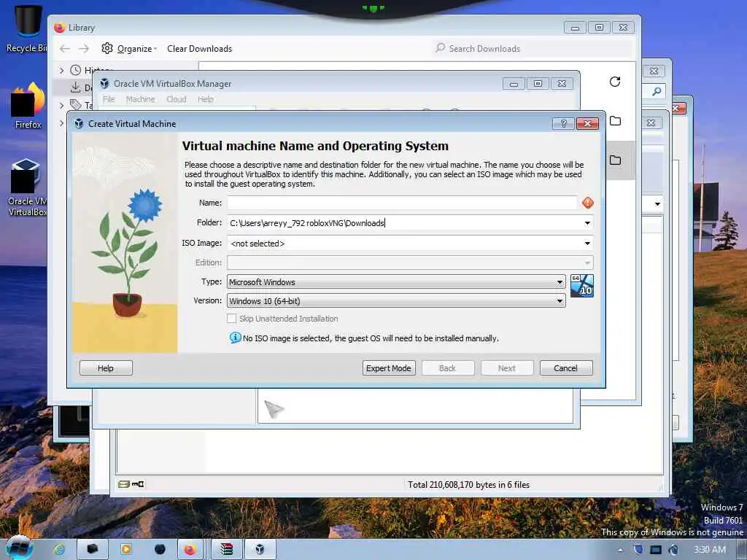Click Search Downloads field in Library

click(533, 49)
